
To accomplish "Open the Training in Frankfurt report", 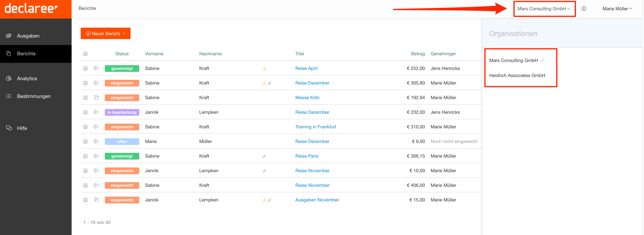I will [315, 127].
